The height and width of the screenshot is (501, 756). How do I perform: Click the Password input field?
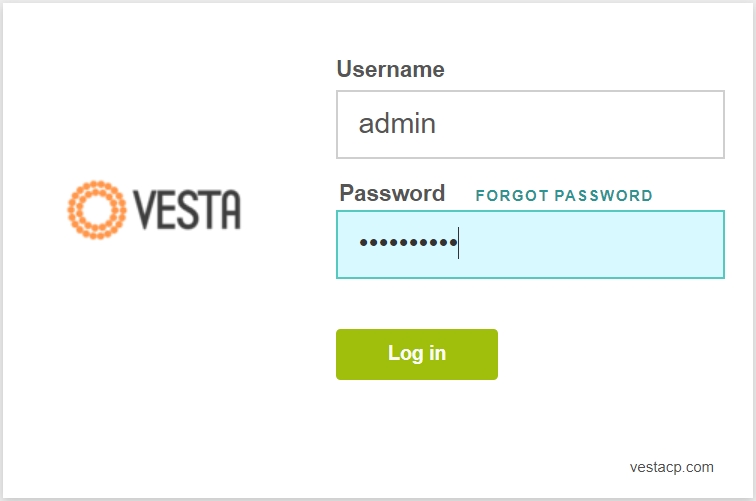(530, 244)
